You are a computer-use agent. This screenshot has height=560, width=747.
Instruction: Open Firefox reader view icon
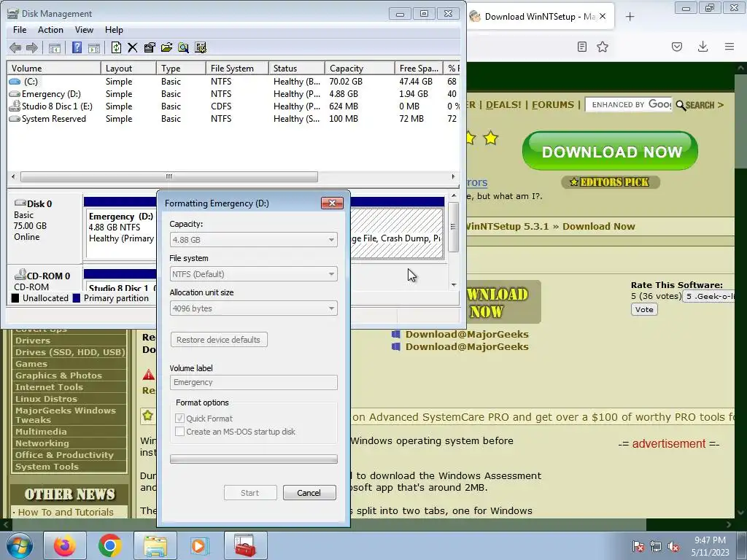581,47
